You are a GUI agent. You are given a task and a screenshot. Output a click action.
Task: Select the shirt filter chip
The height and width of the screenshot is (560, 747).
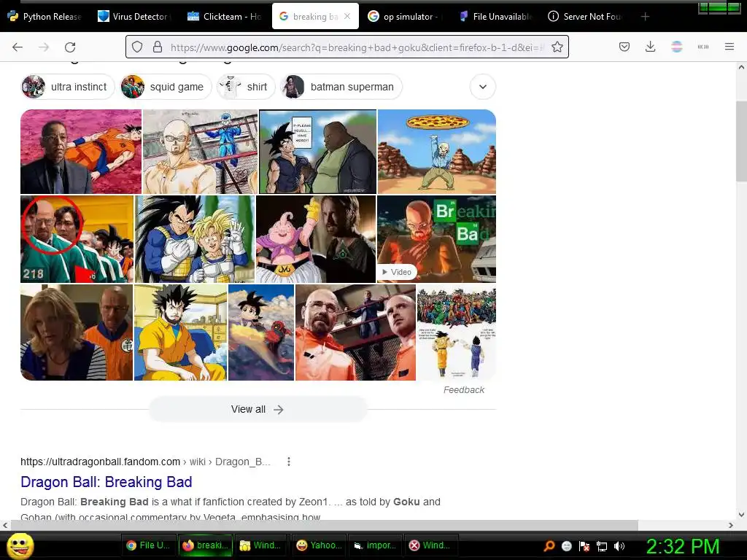[246, 87]
